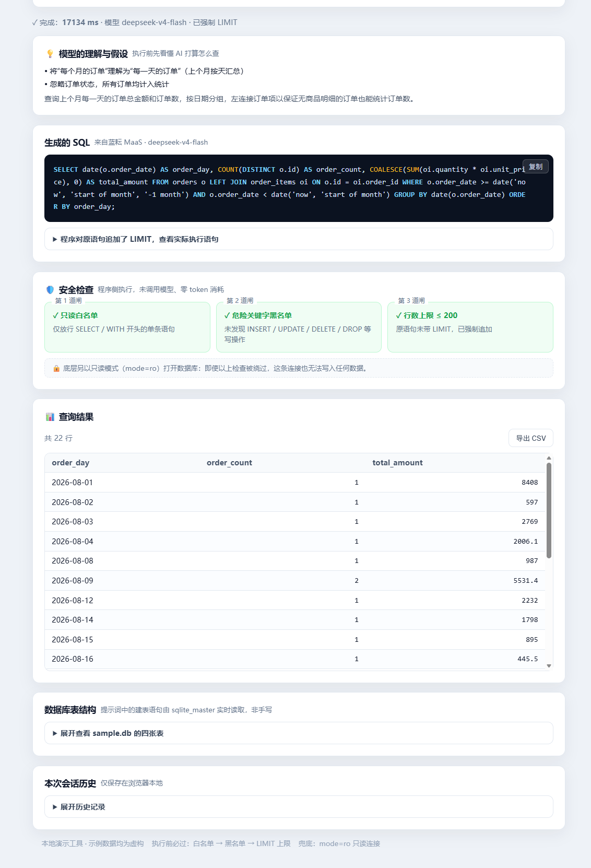This screenshot has width=591, height=868.
Task: Select the 只读白名单 check card
Action: [127, 327]
